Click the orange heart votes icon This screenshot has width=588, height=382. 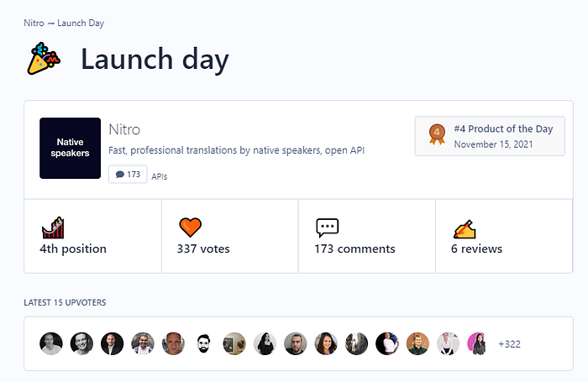tap(190, 228)
